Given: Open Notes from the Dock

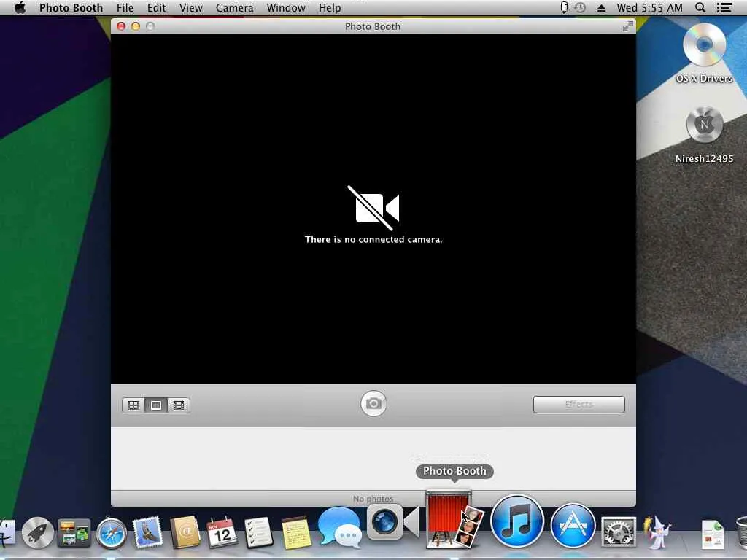Looking at the screenshot, I should (296, 533).
